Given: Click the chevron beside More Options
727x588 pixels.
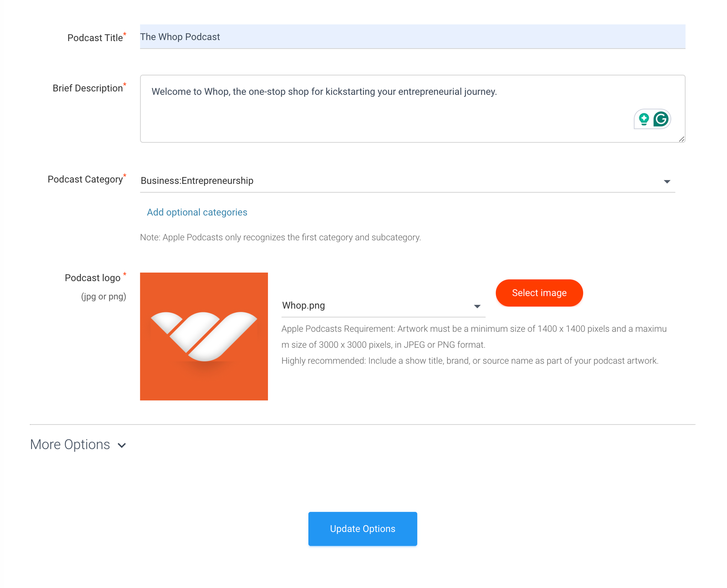Looking at the screenshot, I should click(122, 445).
